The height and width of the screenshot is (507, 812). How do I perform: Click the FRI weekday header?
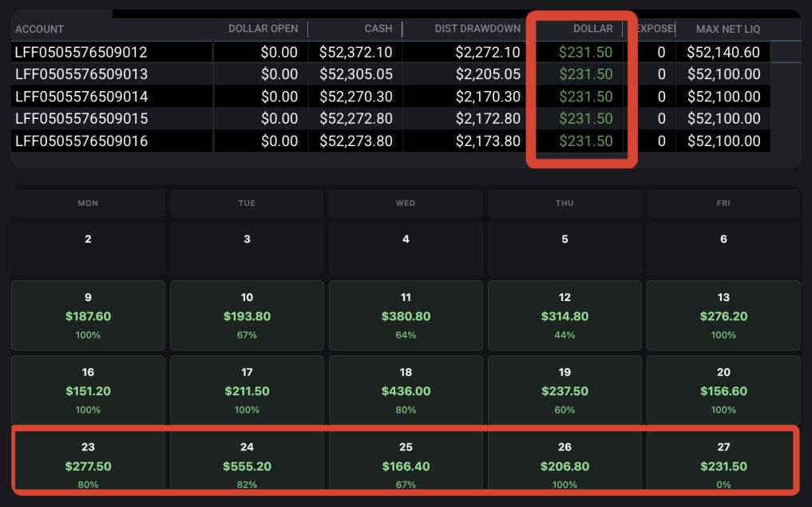tap(723, 203)
